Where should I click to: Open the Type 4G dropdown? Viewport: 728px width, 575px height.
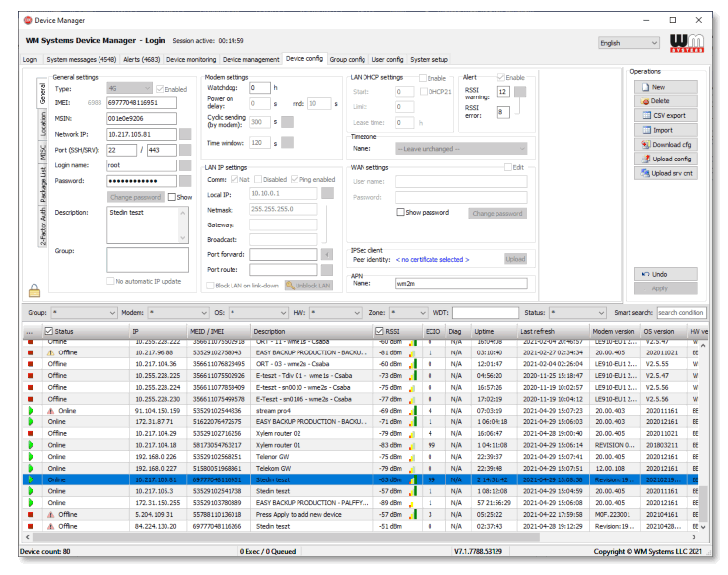point(129,88)
